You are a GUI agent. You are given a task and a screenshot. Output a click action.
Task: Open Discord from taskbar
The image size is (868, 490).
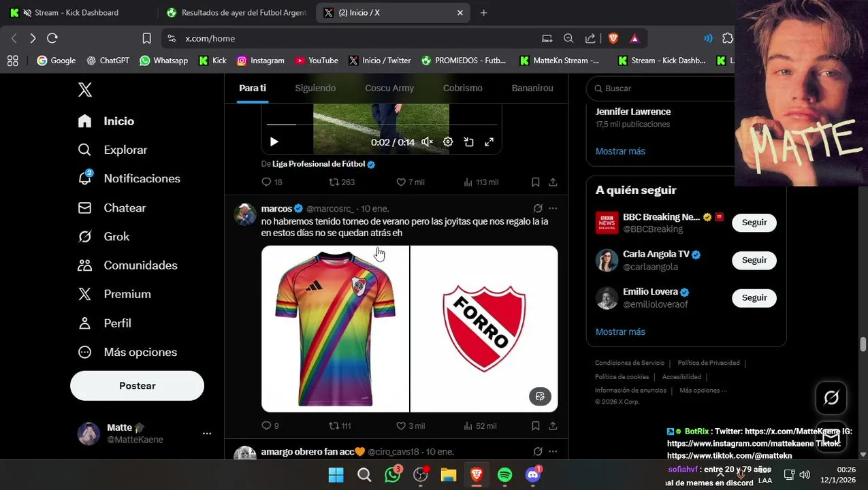(x=533, y=474)
